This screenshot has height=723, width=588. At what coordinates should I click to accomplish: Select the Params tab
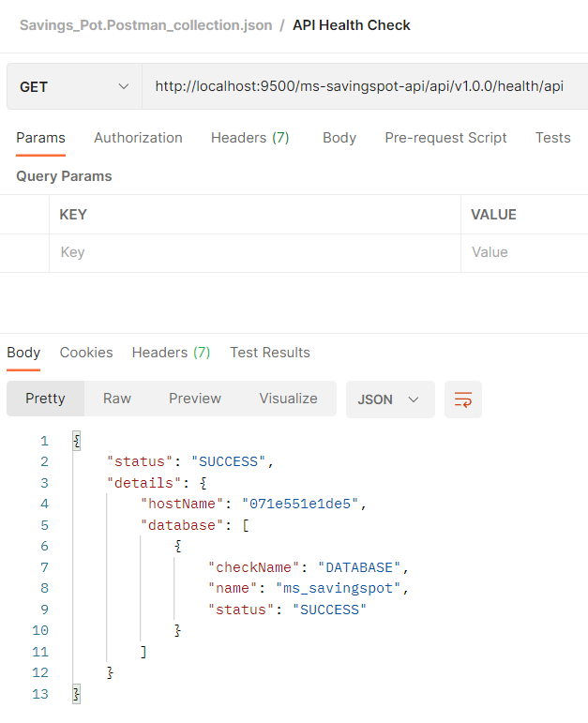pos(40,138)
